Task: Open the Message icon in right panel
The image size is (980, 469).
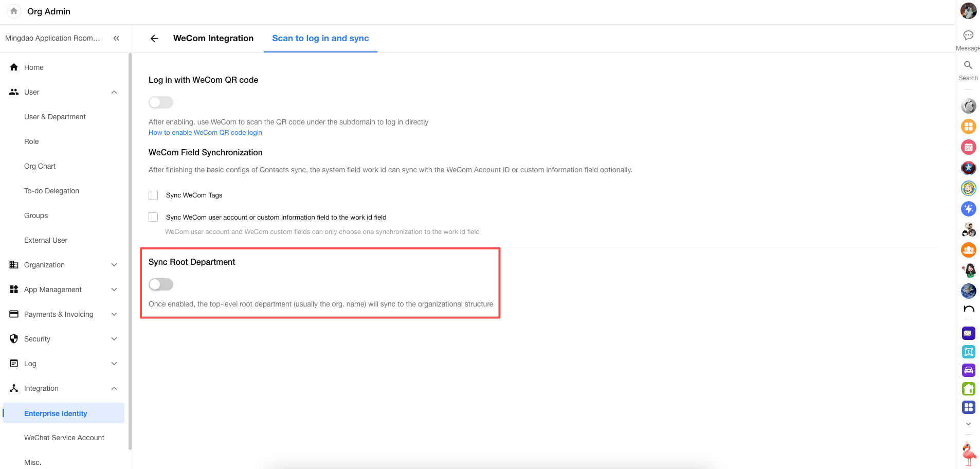Action: 968,35
